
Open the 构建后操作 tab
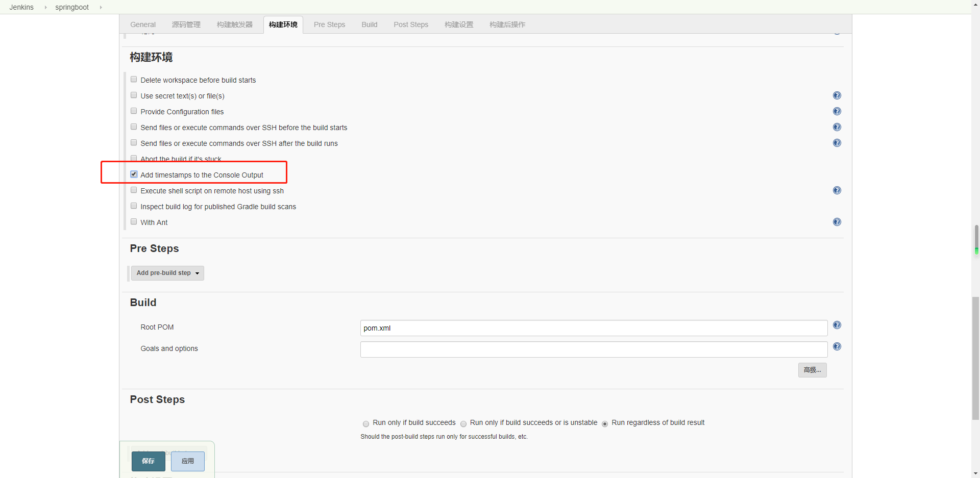click(507, 24)
